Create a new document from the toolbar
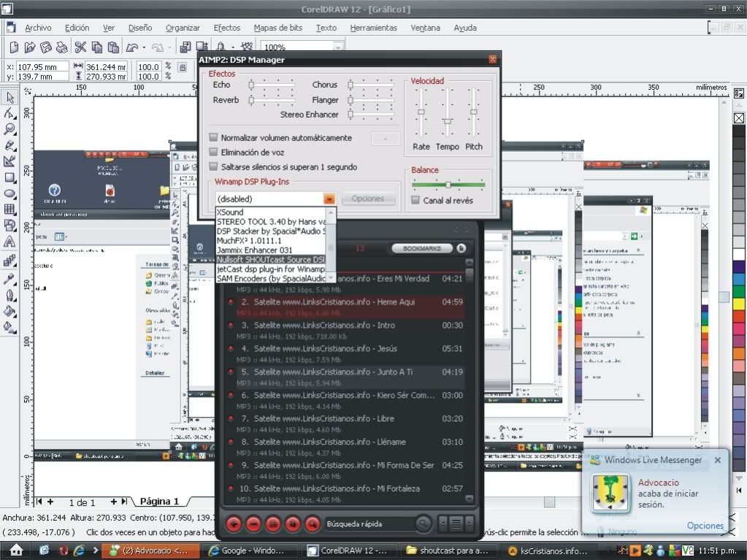 point(15,47)
